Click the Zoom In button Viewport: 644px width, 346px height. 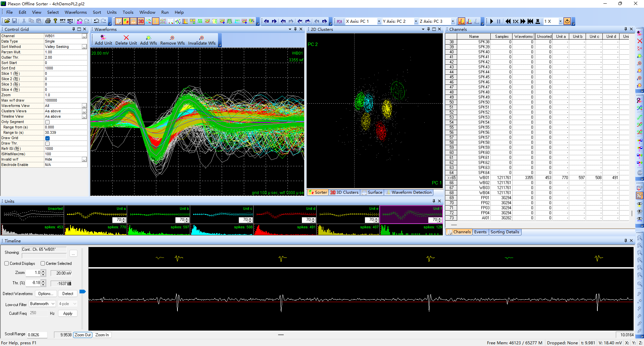click(x=102, y=335)
